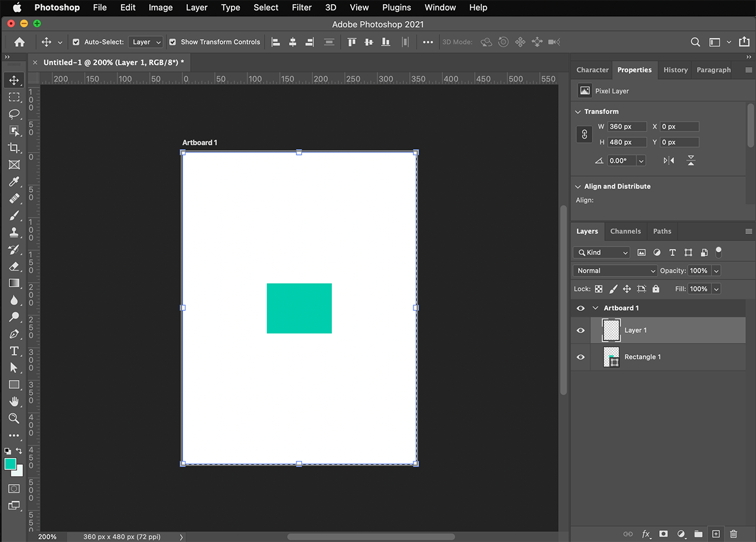Select the Dodge tool
The image size is (756, 542).
coord(14,317)
